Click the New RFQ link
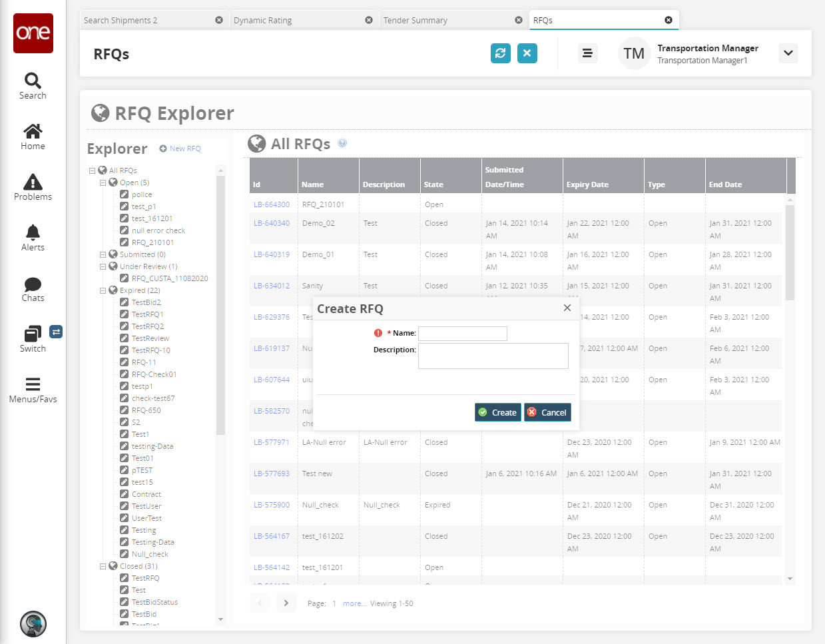 point(180,149)
